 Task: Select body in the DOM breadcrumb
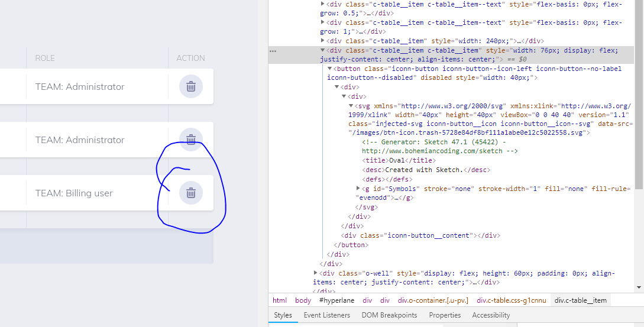point(303,300)
